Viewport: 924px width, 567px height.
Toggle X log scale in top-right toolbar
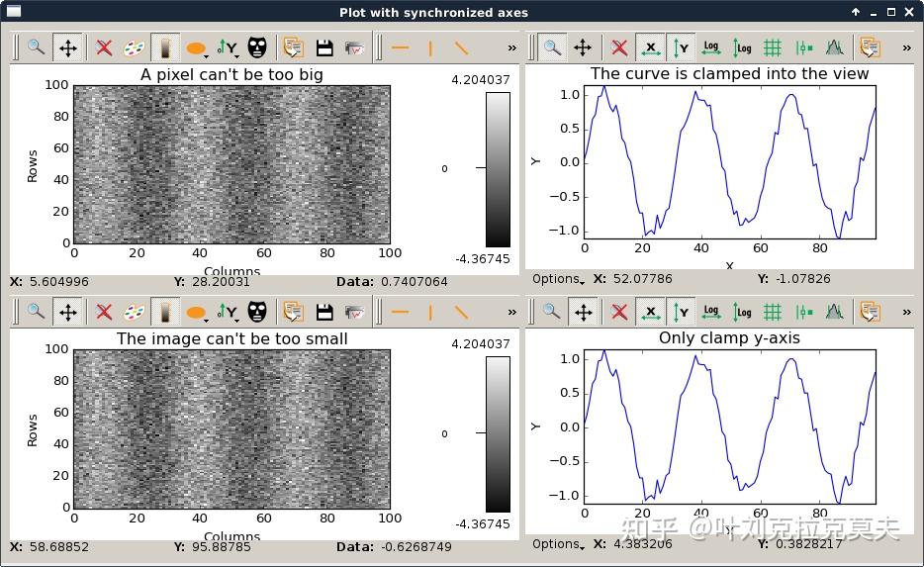point(711,47)
